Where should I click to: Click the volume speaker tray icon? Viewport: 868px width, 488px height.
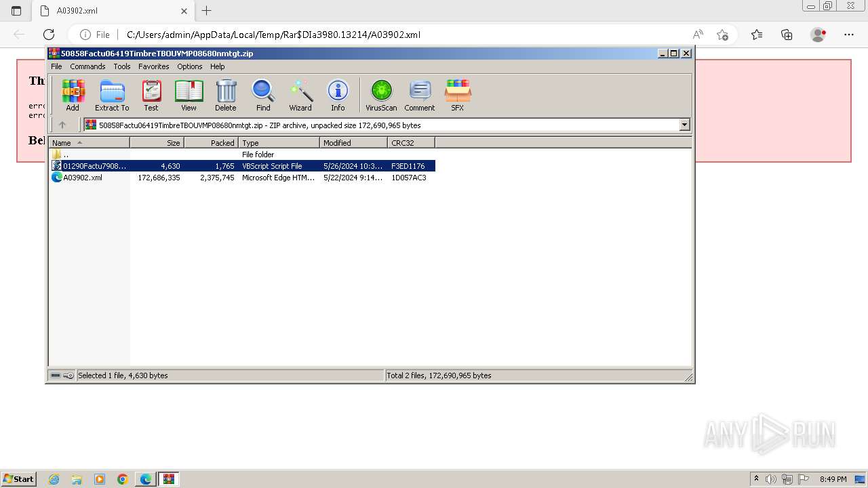pyautogui.click(x=771, y=479)
